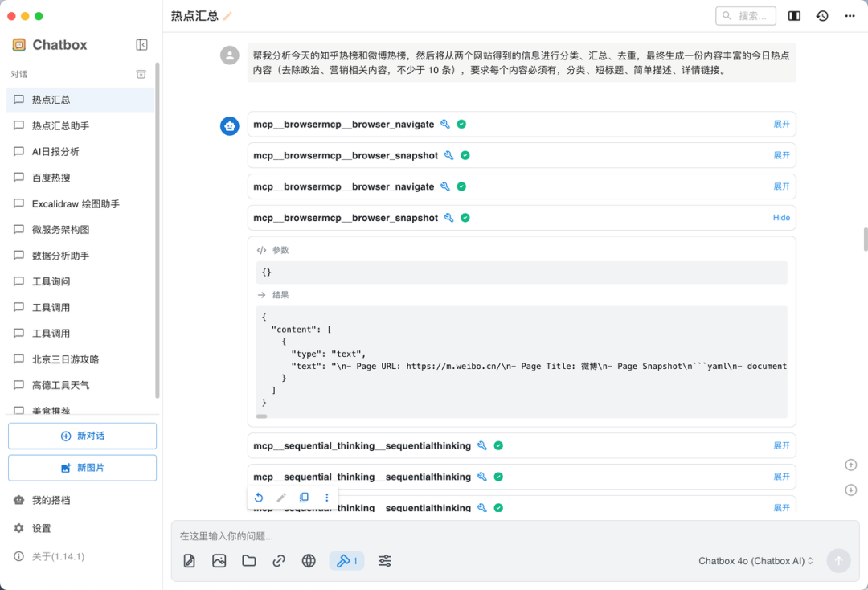Open the 工具询问 conversation
Screen dimensions: 868x590
coord(80,281)
